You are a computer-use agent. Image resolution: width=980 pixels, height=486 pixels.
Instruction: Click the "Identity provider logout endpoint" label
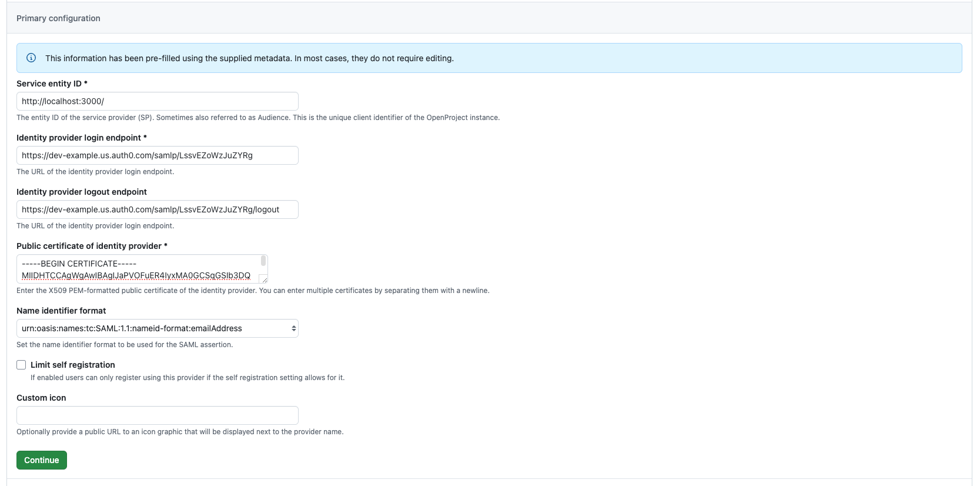click(x=81, y=192)
